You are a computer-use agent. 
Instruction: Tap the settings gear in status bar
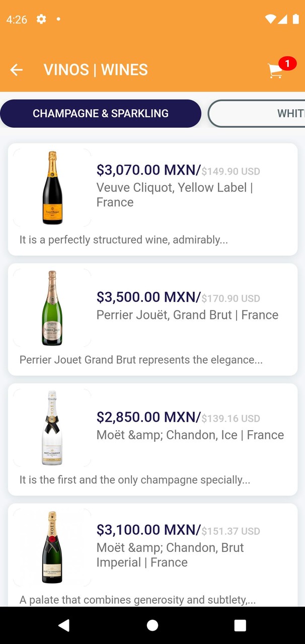(x=41, y=19)
